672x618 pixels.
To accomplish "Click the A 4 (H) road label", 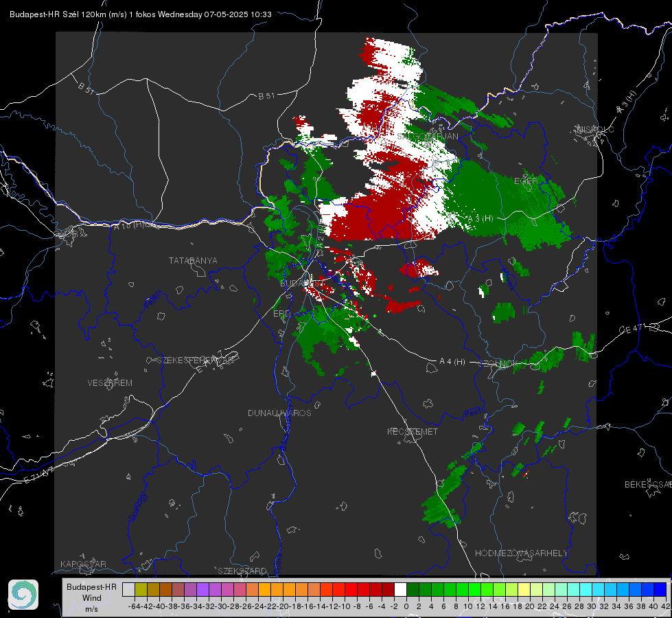I will pyautogui.click(x=452, y=362).
